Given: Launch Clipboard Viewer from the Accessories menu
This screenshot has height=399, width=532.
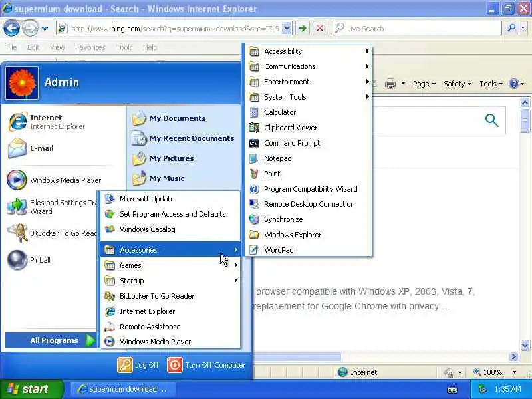Looking at the screenshot, I should (308, 128).
